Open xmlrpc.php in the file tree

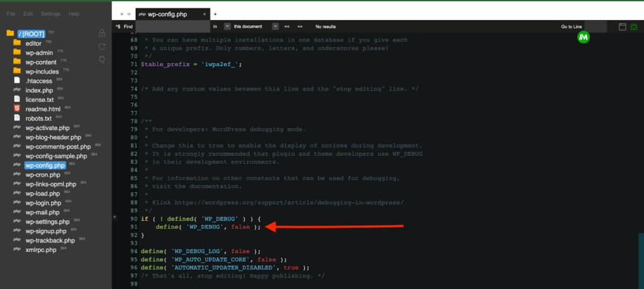coord(41,250)
